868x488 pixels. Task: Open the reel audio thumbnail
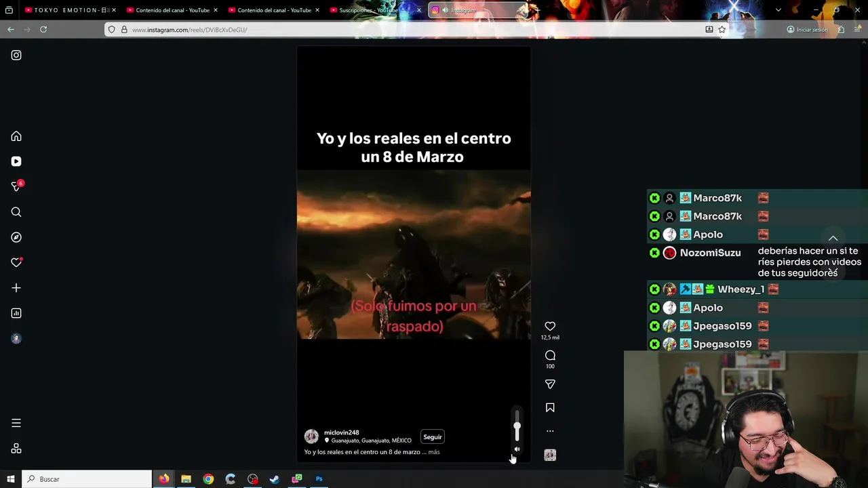tap(550, 455)
